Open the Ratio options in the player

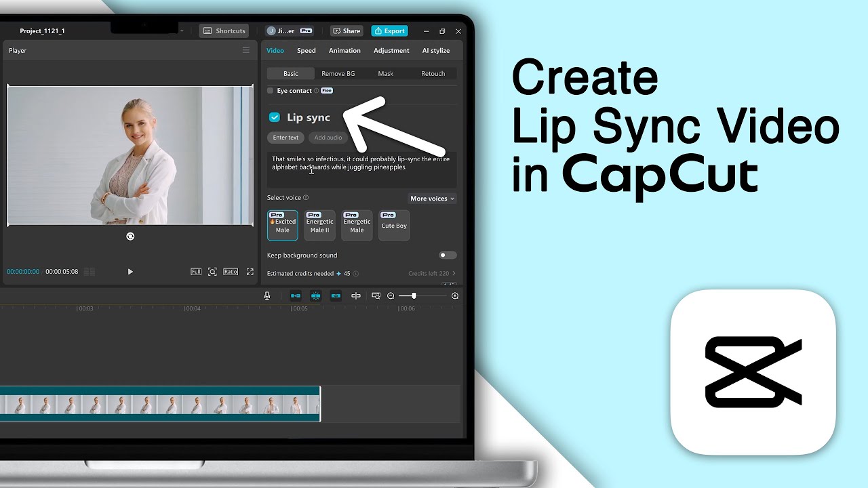click(x=231, y=272)
